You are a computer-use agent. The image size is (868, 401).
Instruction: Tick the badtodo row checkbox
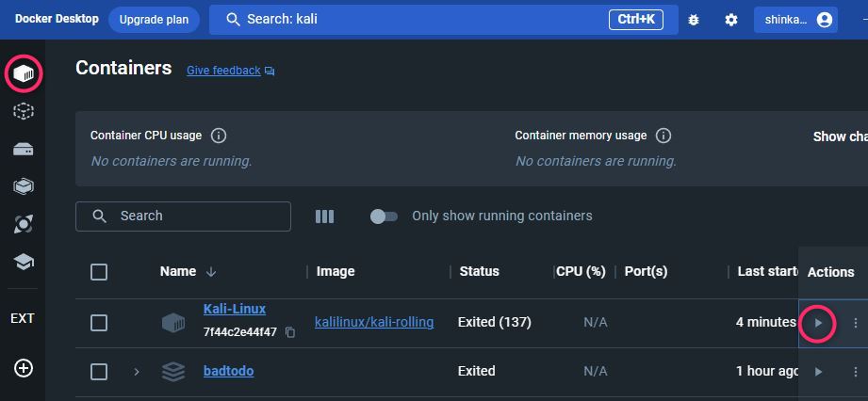tap(99, 372)
